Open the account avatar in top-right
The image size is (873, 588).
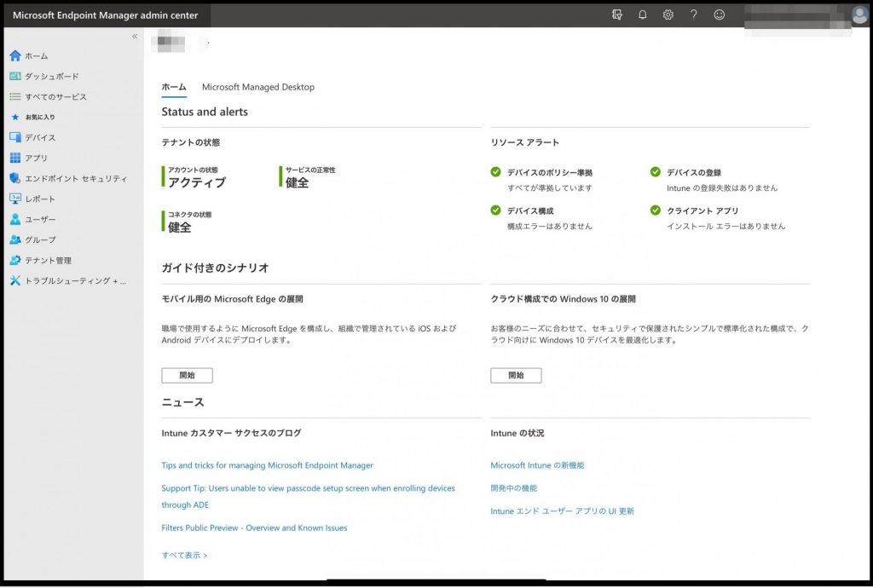tap(860, 15)
